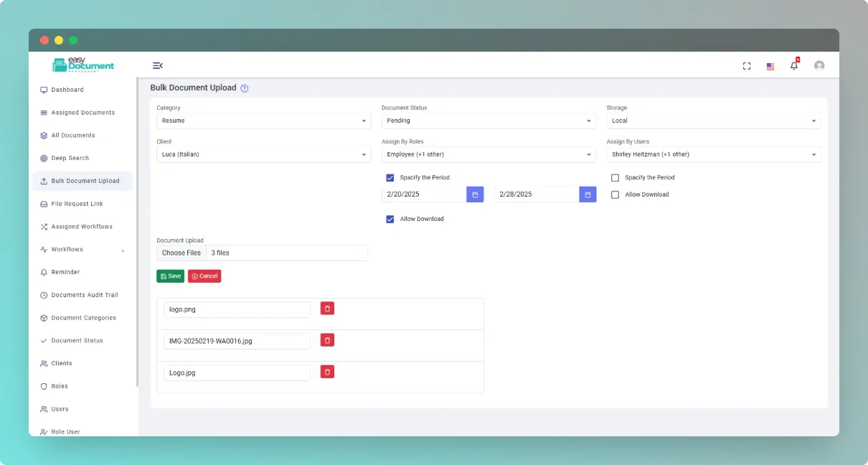
Task: Delete the Logo.jpg file row
Action: 327,372
